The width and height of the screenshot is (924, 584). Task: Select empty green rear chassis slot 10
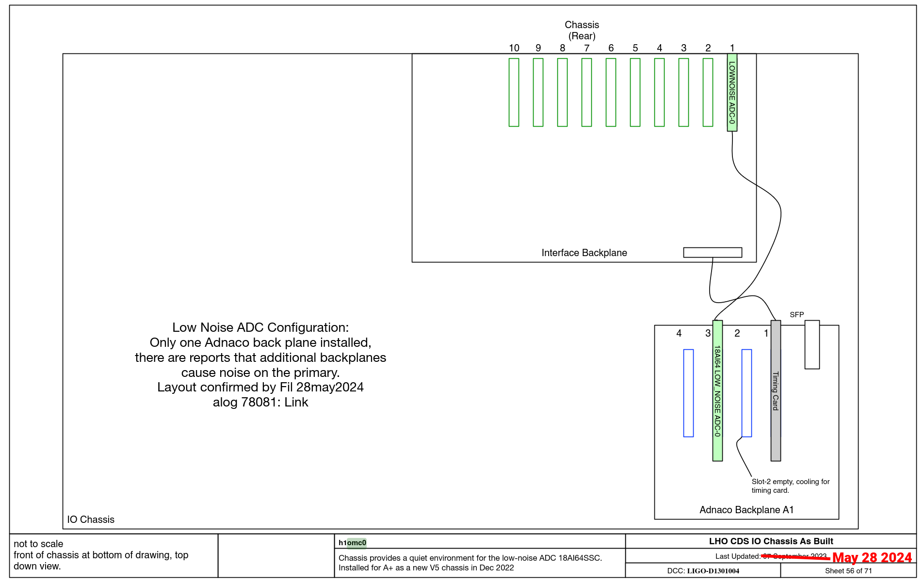(514, 92)
